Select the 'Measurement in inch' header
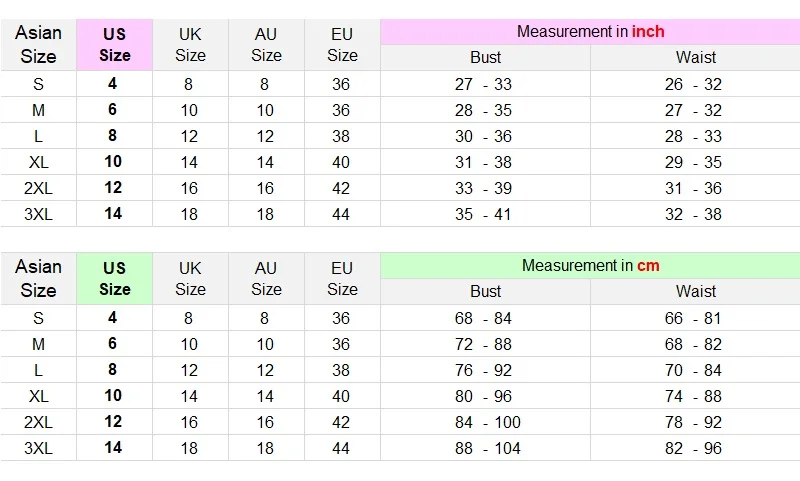Screen dimensions: 800x481 click(x=590, y=31)
